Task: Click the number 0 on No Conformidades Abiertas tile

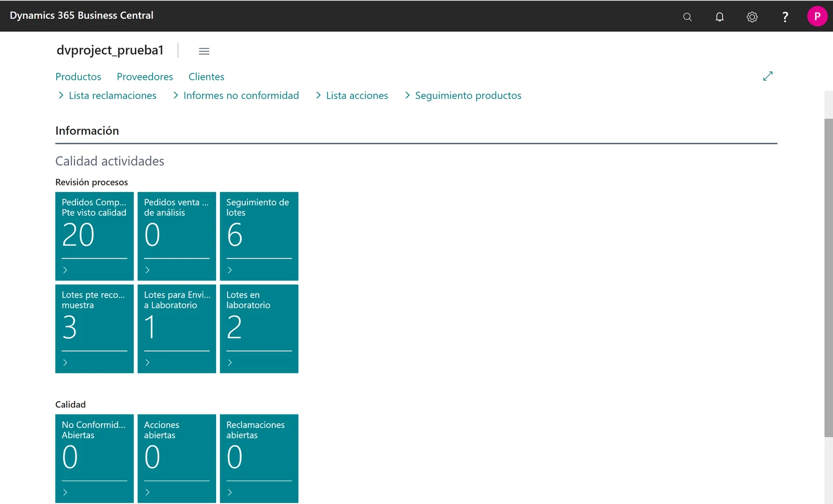Action: click(x=70, y=457)
